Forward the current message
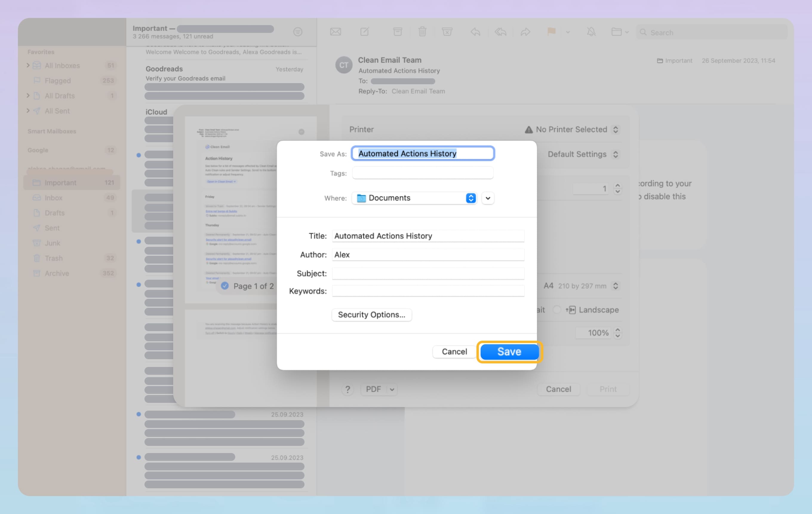The image size is (812, 514). coord(525,32)
